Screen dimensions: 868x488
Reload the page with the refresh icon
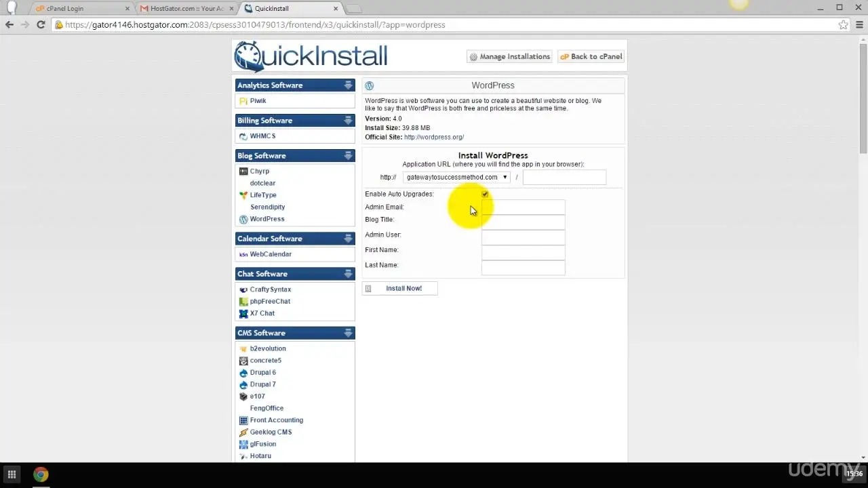pos(41,24)
